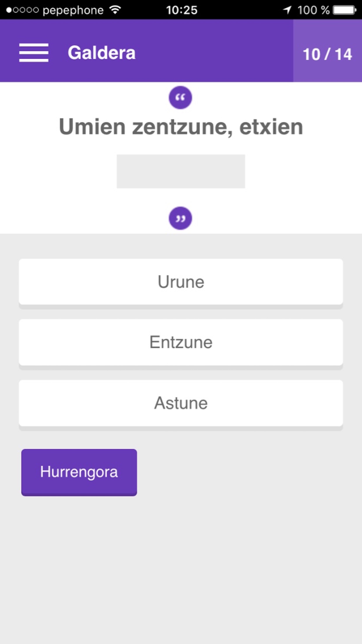Tap the word etxien in the question

271,127
